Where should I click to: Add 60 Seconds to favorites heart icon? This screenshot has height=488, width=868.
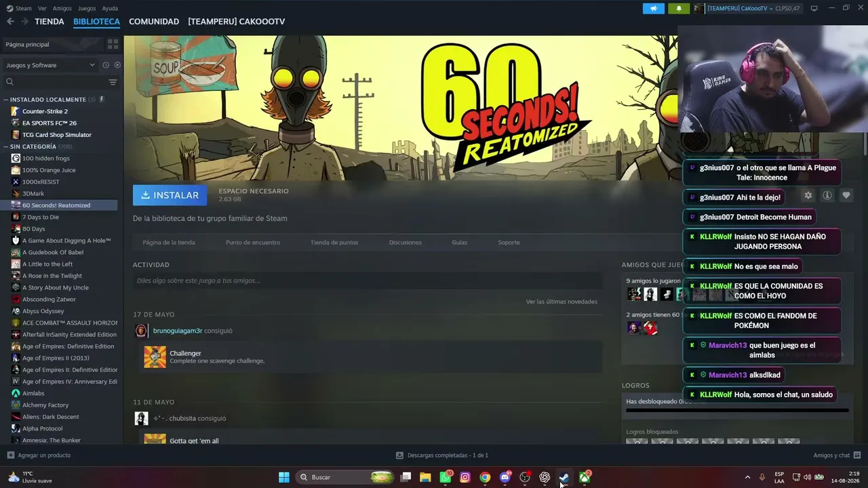tap(846, 195)
